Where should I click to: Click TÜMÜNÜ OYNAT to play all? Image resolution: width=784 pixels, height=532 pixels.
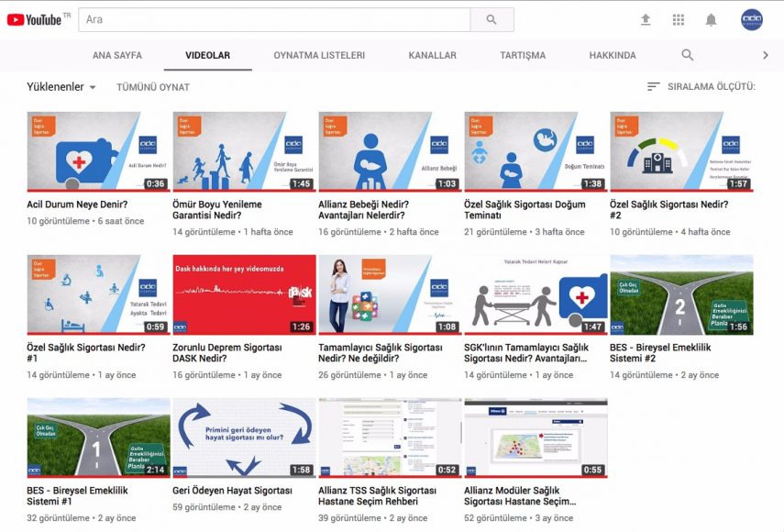pyautogui.click(x=153, y=87)
